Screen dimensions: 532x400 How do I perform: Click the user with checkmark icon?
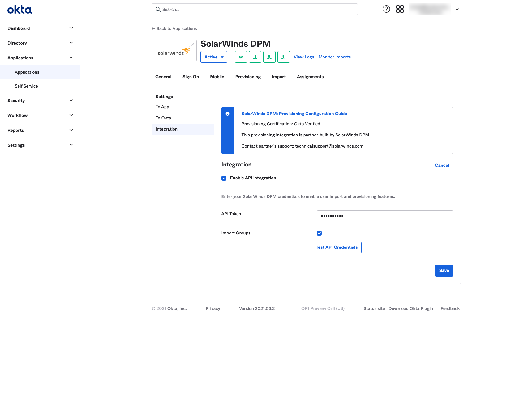point(284,57)
